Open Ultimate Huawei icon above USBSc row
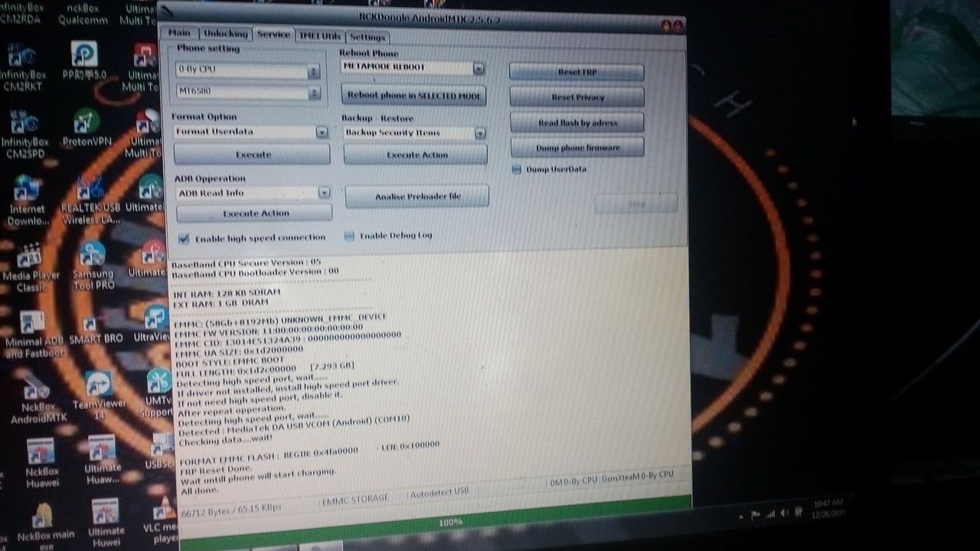Image resolution: width=980 pixels, height=551 pixels. coord(102,460)
